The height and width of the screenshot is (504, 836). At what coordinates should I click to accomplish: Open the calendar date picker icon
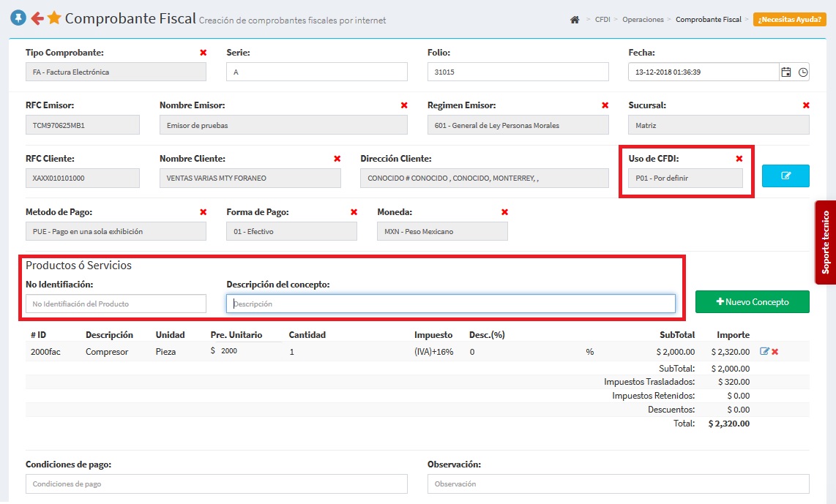click(786, 72)
